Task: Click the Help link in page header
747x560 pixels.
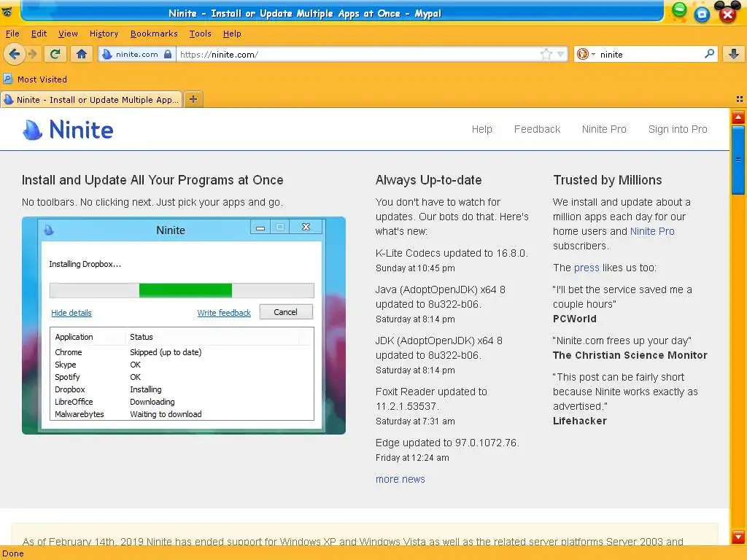Action: coord(481,129)
